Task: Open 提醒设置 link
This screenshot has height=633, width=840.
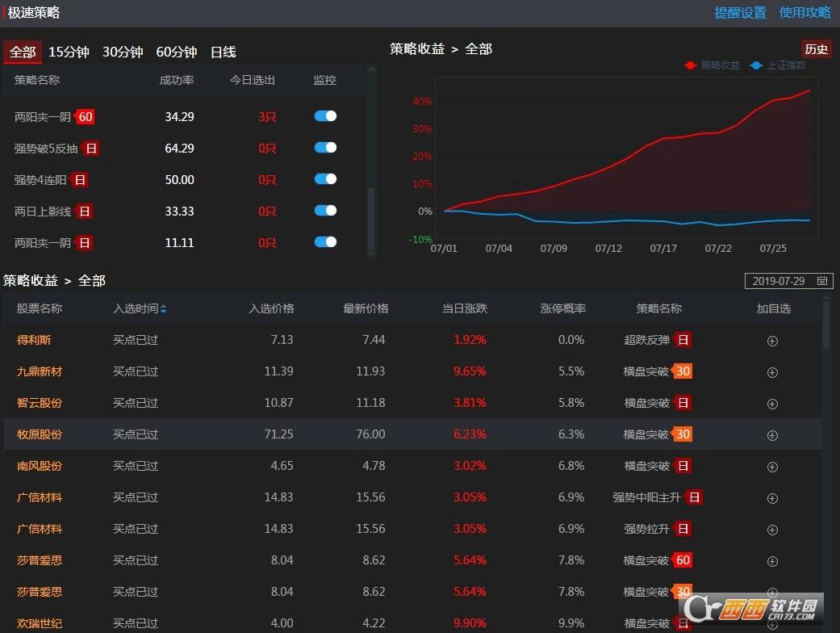Action: click(x=741, y=12)
